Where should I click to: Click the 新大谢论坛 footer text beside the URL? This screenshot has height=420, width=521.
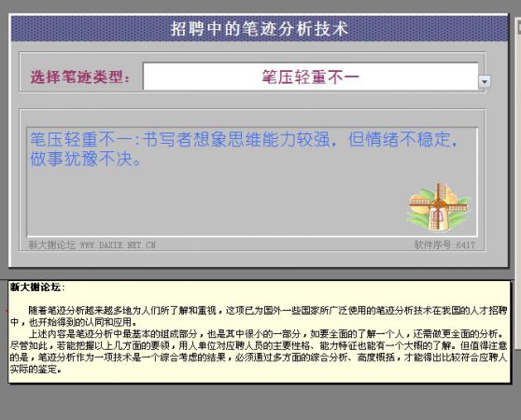click(52, 245)
